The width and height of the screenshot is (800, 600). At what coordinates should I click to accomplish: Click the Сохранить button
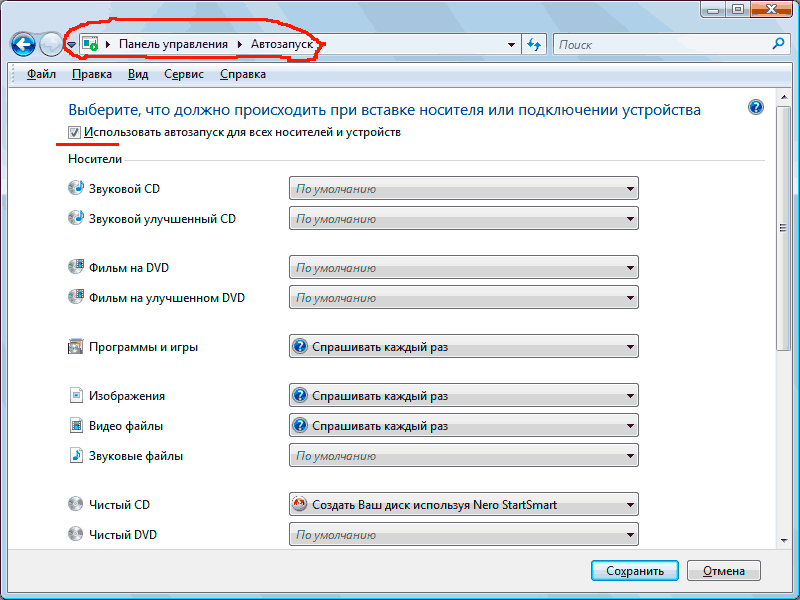click(x=635, y=570)
